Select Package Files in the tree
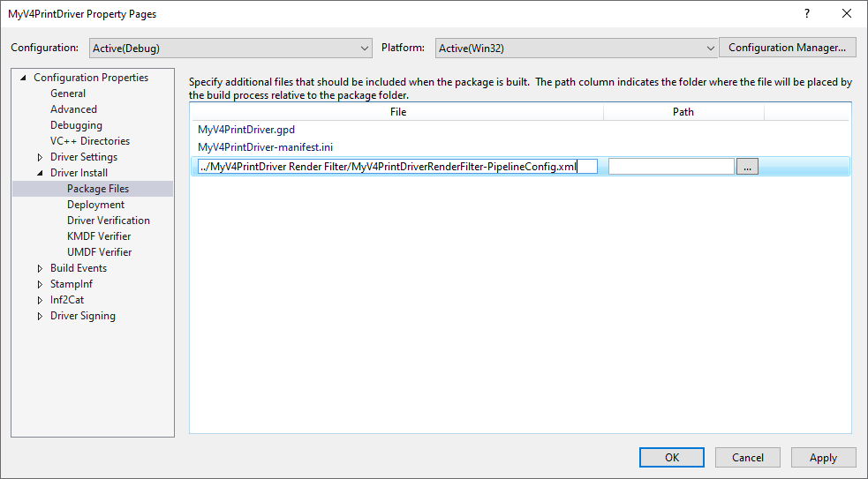868x479 pixels. pos(98,189)
